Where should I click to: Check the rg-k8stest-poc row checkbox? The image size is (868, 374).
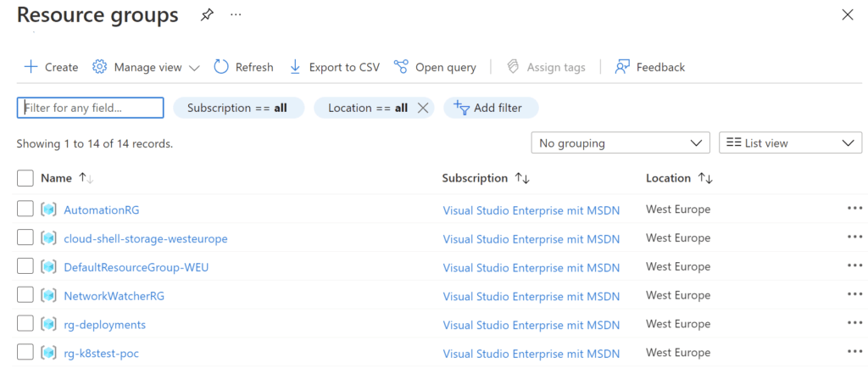25,352
